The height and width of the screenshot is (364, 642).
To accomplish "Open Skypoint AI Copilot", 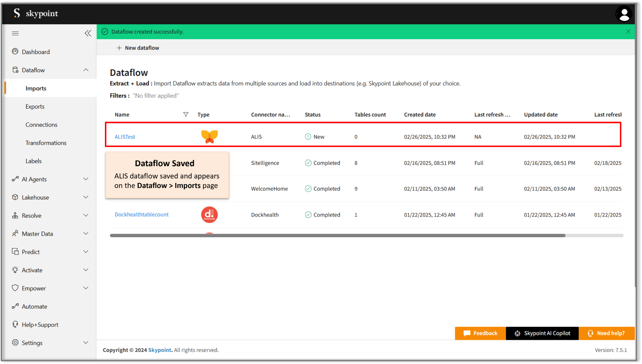I will (542, 333).
